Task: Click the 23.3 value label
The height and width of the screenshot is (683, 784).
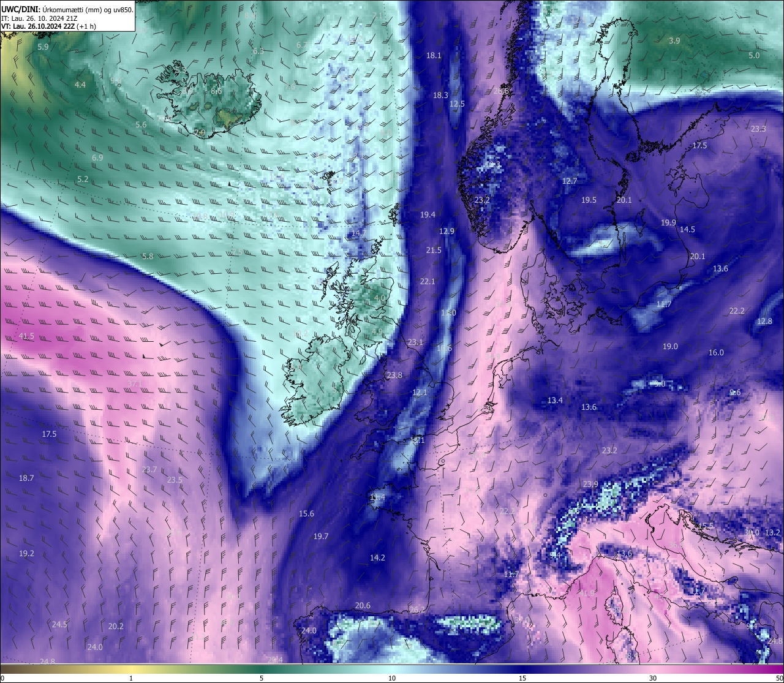Action: (758, 129)
